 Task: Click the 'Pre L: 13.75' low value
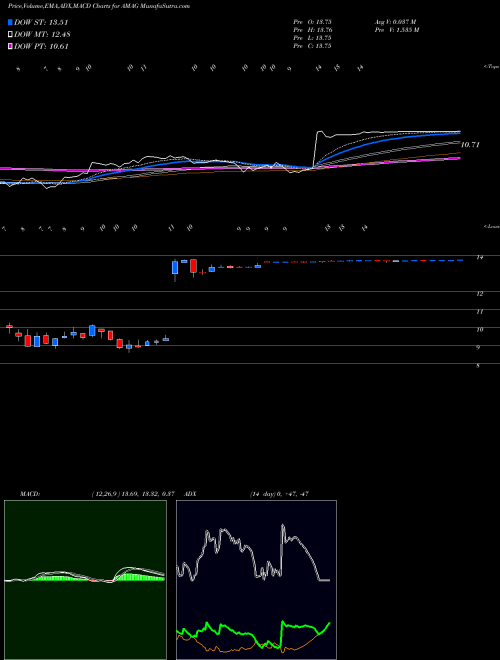tap(312, 38)
